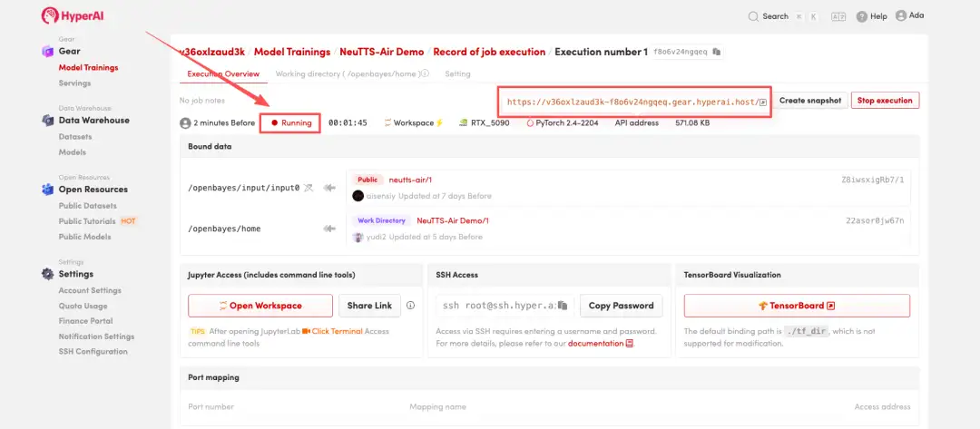
Task: Click the Help question mark icon
Action: 862,17
